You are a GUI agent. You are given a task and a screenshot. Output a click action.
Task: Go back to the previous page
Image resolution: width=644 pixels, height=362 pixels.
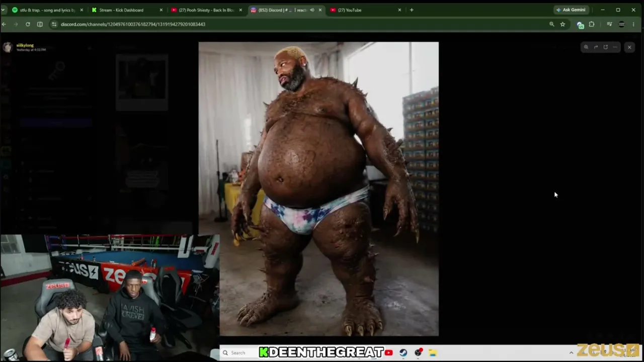pos(4,24)
